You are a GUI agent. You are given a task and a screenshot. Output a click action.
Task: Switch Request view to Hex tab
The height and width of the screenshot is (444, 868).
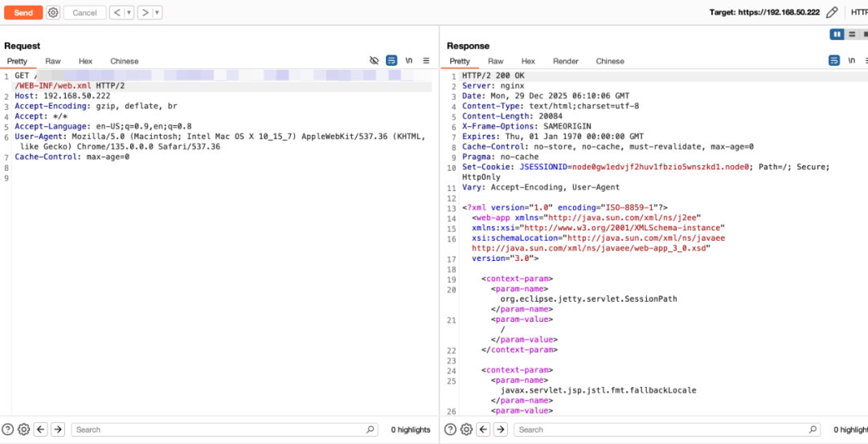pyautogui.click(x=85, y=61)
